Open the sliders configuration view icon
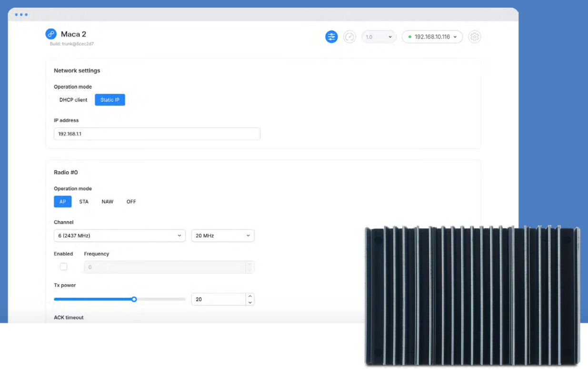Screen dimensions: 588x374 331,37
